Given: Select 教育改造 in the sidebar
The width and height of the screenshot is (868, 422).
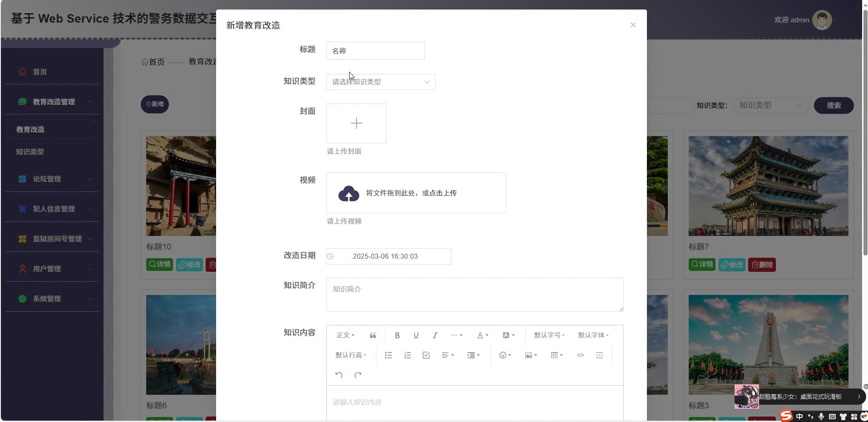Looking at the screenshot, I should click(52, 129).
